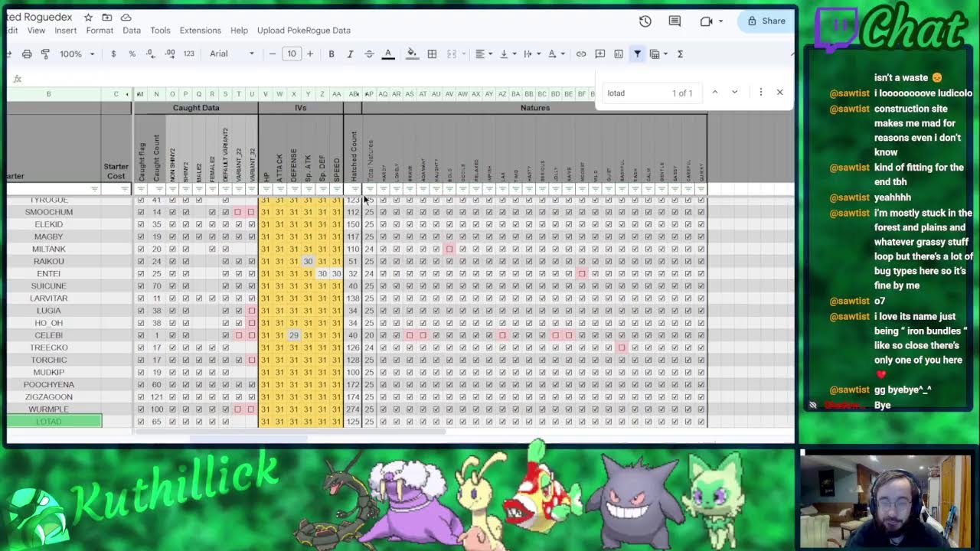Go to next find result

(734, 93)
